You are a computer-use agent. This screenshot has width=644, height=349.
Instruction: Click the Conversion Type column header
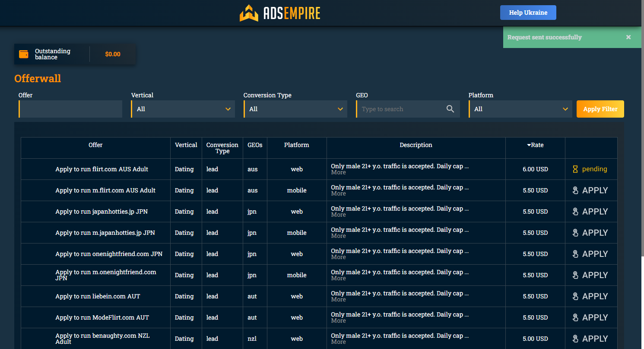pyautogui.click(x=222, y=148)
